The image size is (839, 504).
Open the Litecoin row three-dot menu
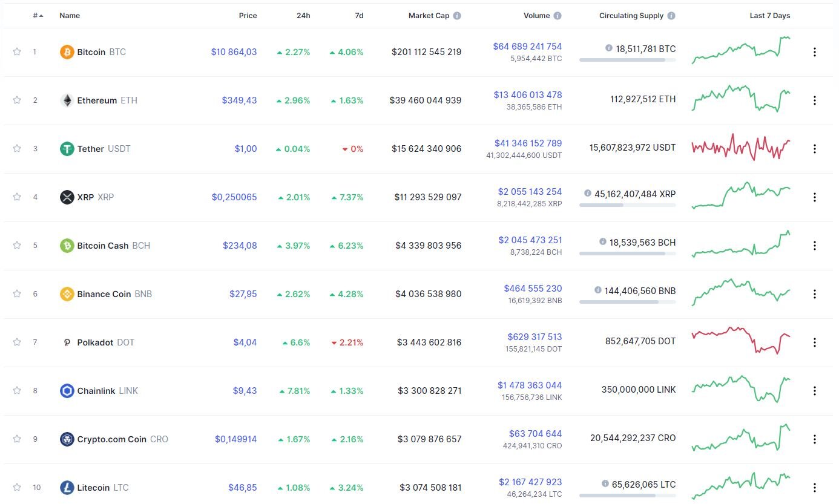814,488
